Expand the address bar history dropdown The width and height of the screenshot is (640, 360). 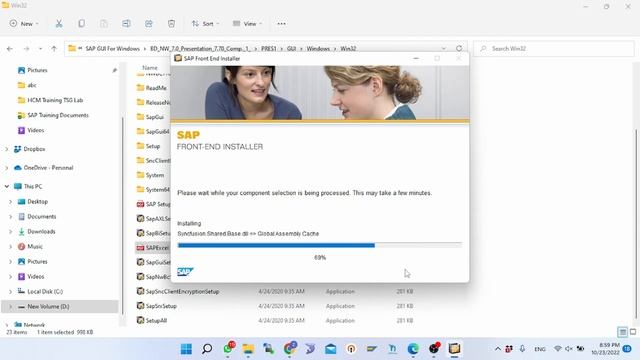pyautogui.click(x=444, y=48)
